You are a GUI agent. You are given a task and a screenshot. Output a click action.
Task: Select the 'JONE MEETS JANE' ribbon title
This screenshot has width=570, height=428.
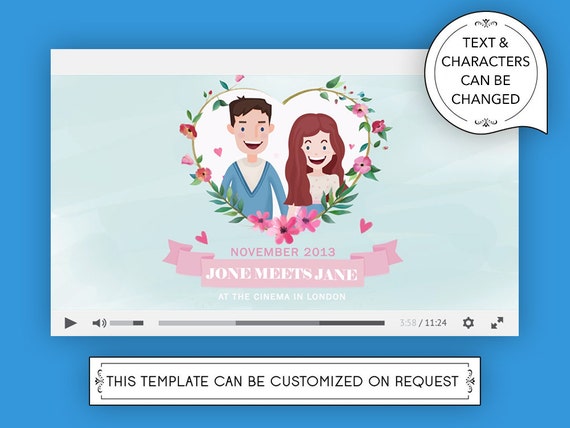pyautogui.click(x=282, y=274)
